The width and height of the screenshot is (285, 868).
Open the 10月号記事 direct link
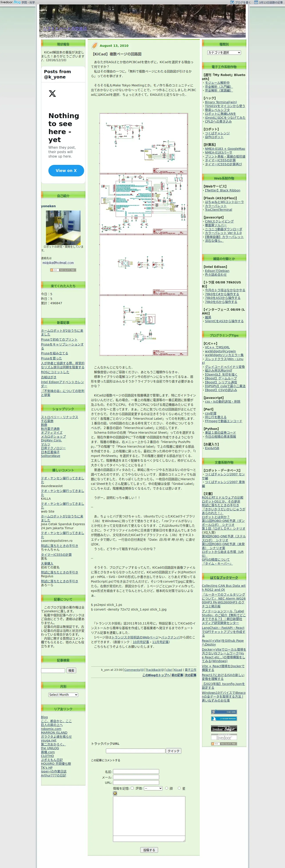(141, 642)
